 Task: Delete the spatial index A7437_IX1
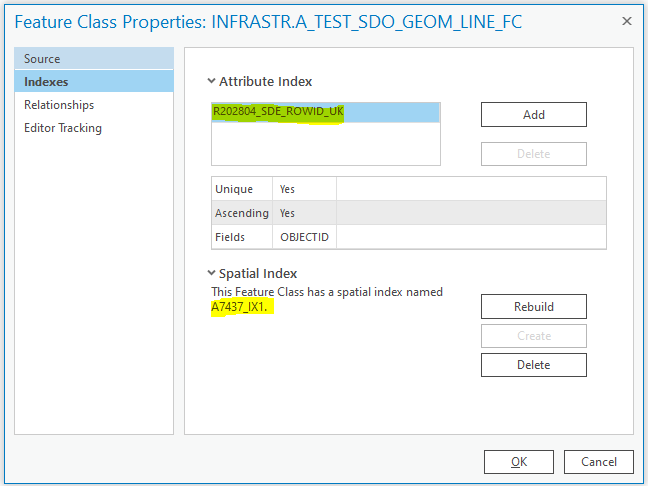coord(533,365)
